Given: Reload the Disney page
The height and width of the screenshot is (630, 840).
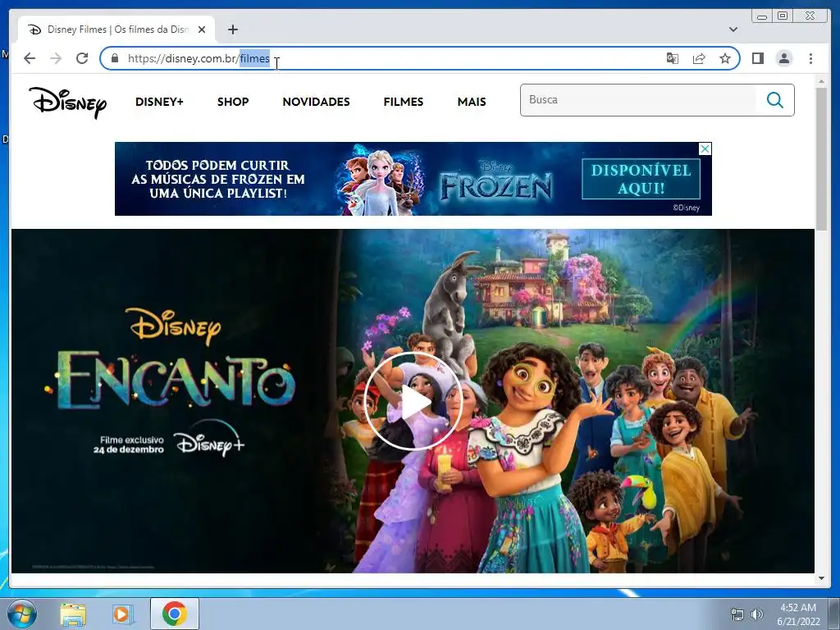Looking at the screenshot, I should [x=82, y=58].
